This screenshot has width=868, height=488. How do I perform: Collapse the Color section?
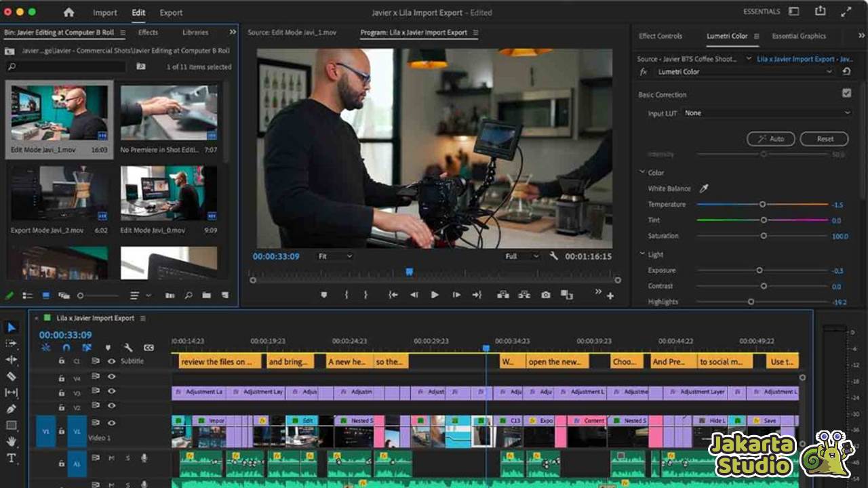point(642,172)
